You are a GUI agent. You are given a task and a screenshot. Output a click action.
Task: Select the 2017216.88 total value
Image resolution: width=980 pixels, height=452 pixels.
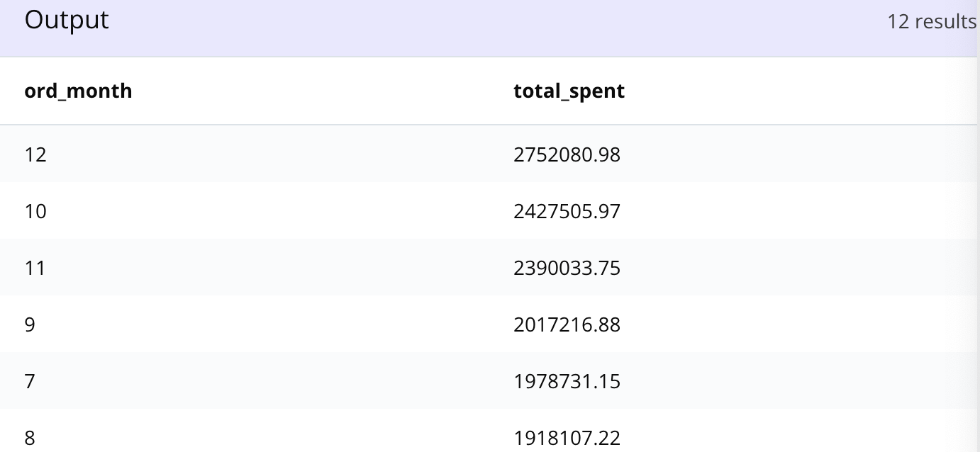pos(567,324)
